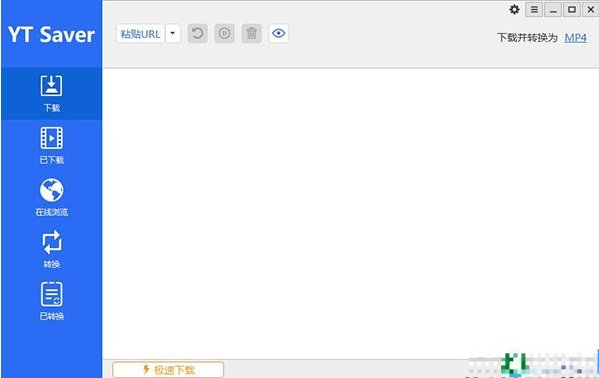This screenshot has height=378, width=599.
Task: Expand the 粘贴URL dropdown arrow
Action: [173, 34]
